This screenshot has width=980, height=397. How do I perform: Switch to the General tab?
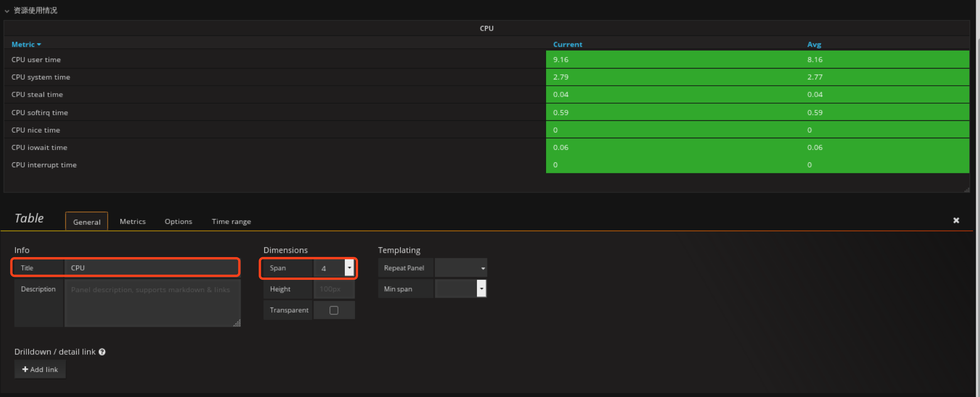pyautogui.click(x=87, y=222)
